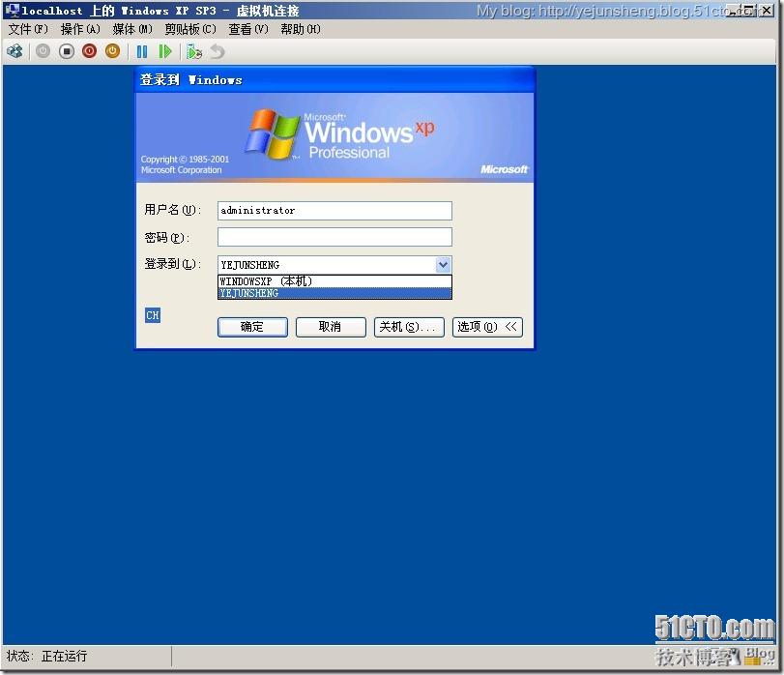This screenshot has width=784, height=675.
Task: Open the 媒体(M) menu
Action: pos(132,30)
